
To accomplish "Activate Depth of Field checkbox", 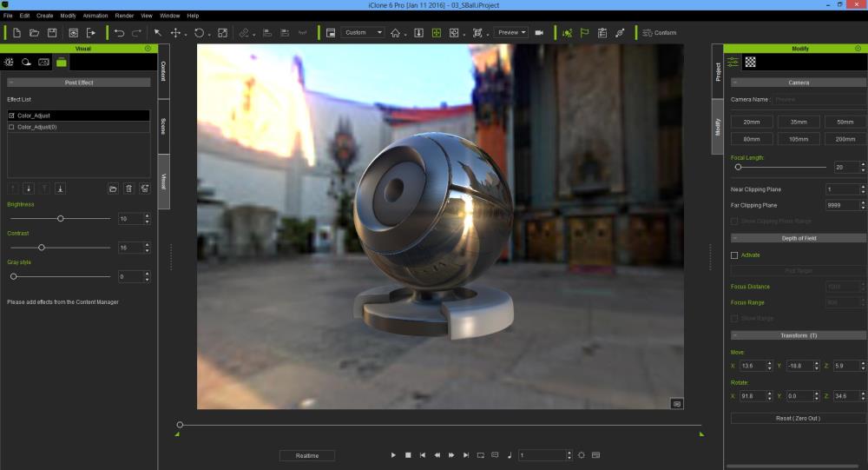I will tap(734, 255).
